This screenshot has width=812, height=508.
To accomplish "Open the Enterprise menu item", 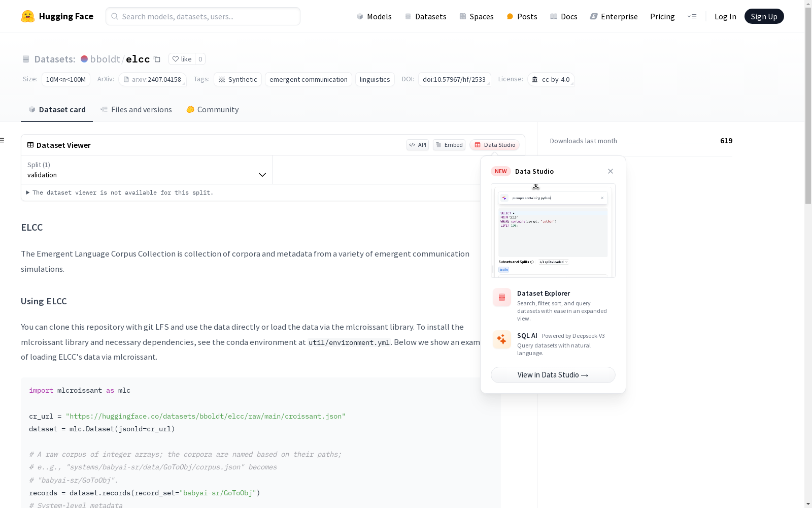I will 614,16.
